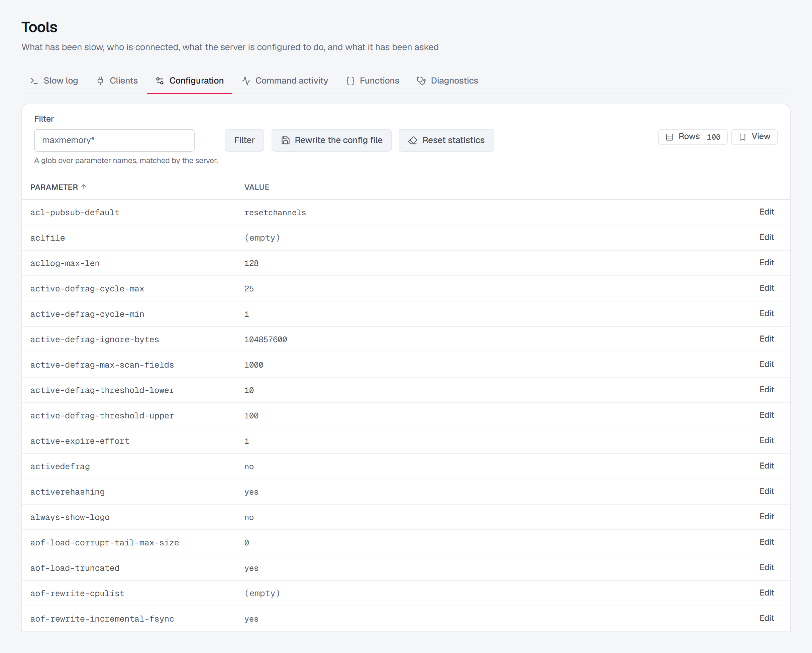Click Rewrite the config file button
The image size is (812, 653).
pyautogui.click(x=331, y=140)
